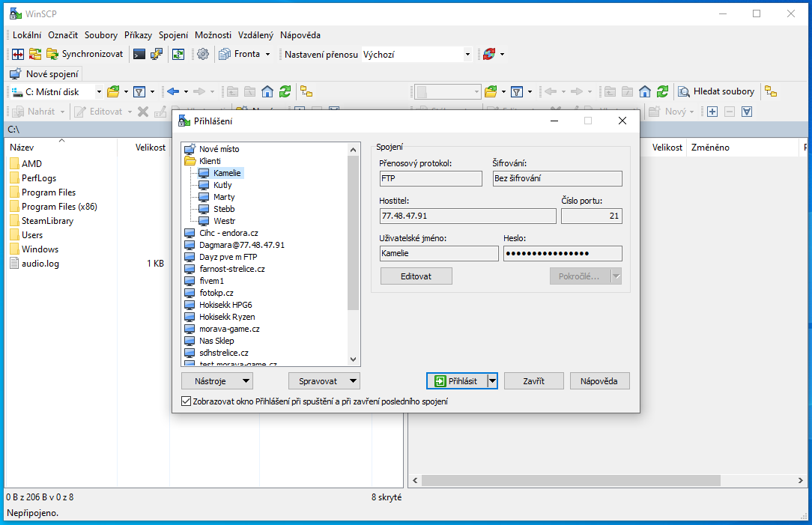Open the Výchozí transfer settings dropdown
This screenshot has height=525, width=812.
point(416,54)
